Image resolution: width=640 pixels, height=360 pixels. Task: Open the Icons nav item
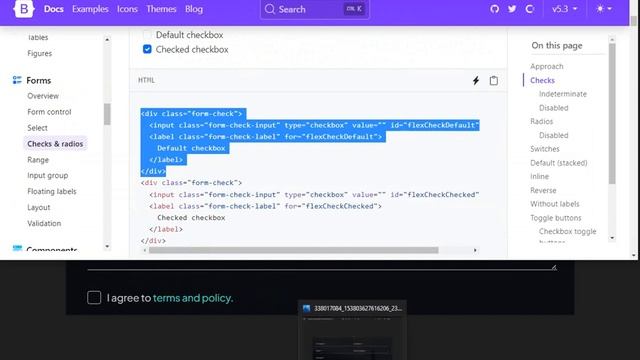[x=127, y=9]
